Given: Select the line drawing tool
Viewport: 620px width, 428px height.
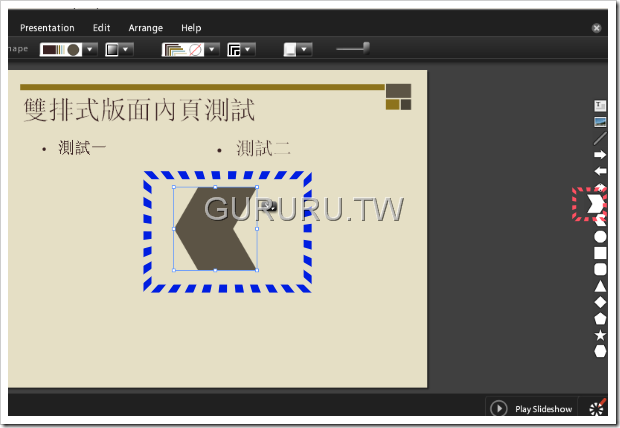Looking at the screenshot, I should [600, 138].
